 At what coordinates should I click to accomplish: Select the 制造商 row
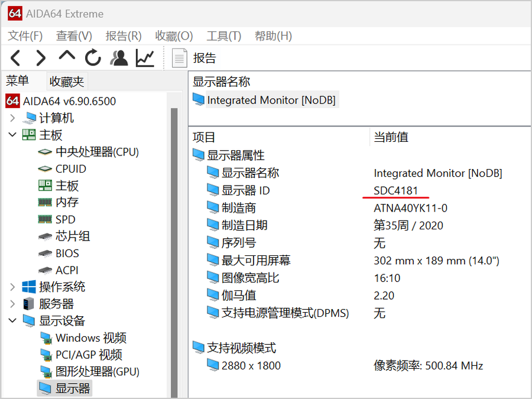coord(239,208)
